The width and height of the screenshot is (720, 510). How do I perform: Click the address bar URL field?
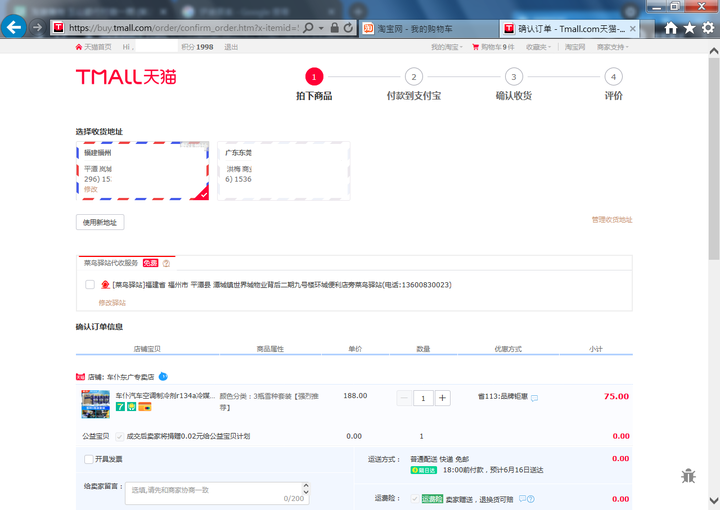coord(184,28)
